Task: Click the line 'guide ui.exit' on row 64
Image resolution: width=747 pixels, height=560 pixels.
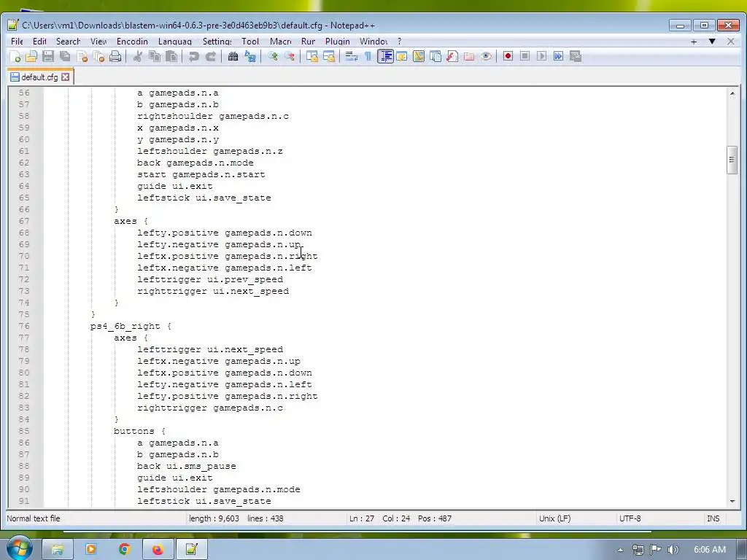Action: [175, 186]
